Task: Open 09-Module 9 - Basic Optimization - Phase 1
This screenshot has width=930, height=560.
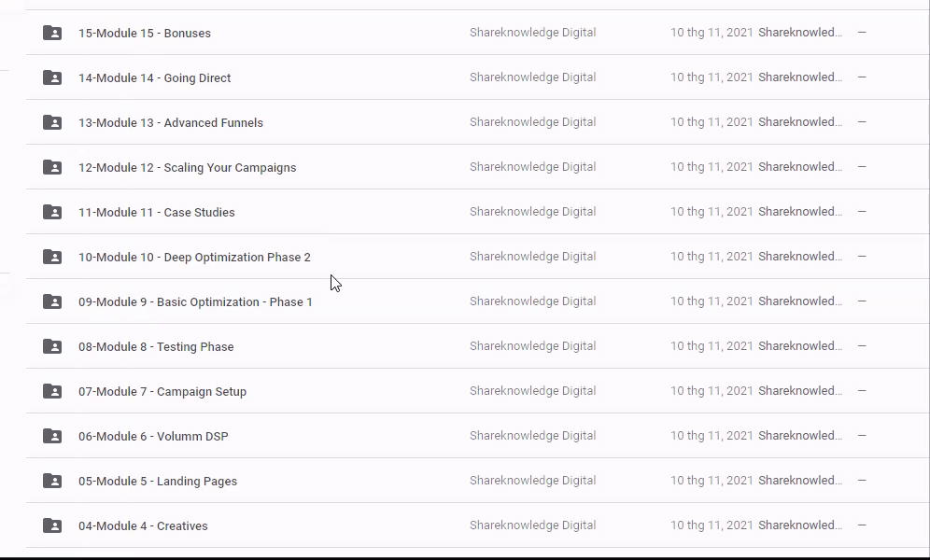Action: point(195,301)
